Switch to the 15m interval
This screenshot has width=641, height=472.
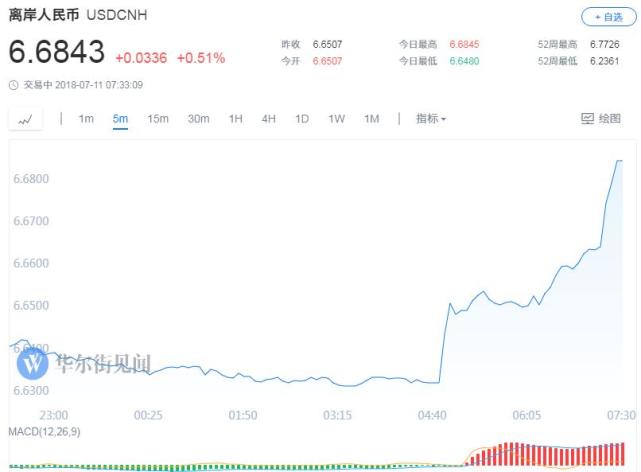pyautogui.click(x=158, y=119)
